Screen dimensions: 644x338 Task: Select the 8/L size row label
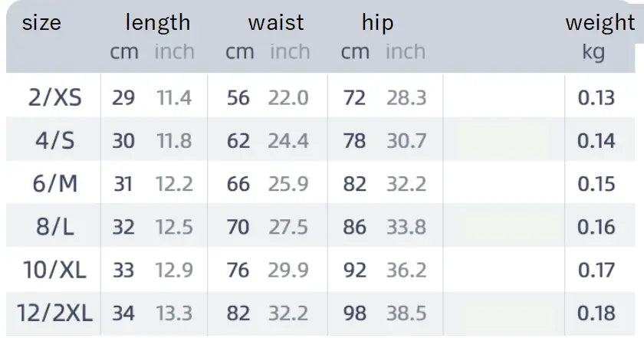[x=54, y=227]
